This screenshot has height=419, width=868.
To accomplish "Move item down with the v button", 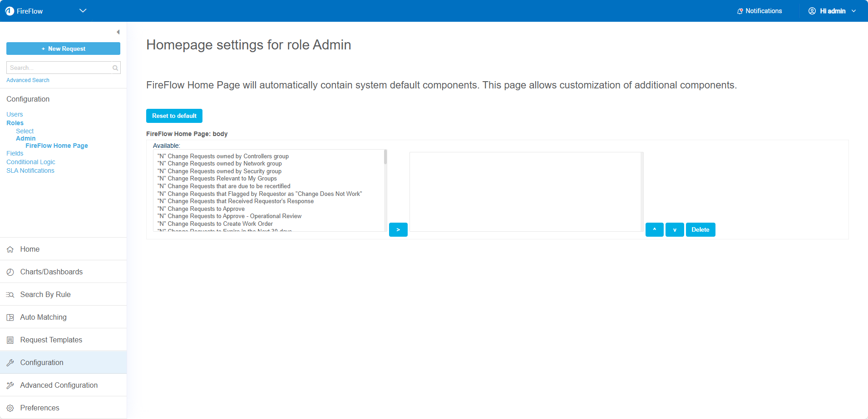I will (x=675, y=230).
